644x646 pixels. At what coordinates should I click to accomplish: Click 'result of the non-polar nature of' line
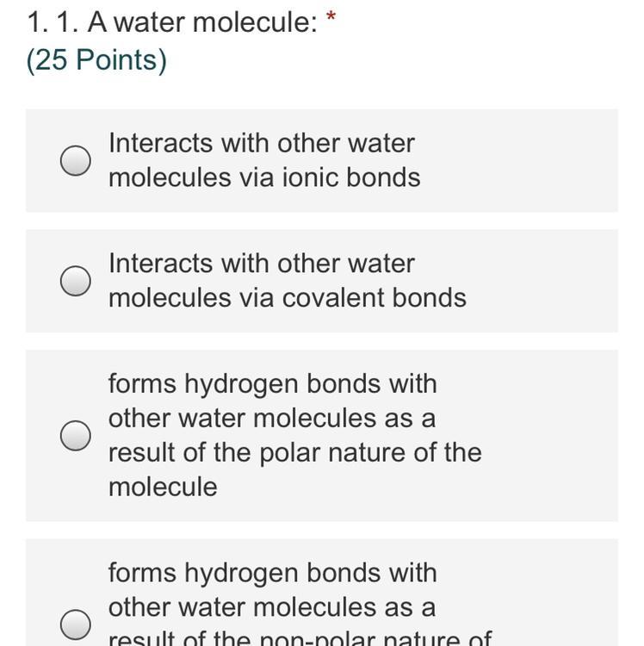tap(300, 638)
